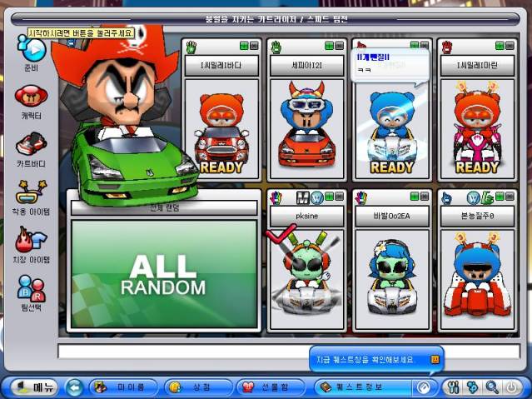The width and height of the screenshot is (532, 399).
Task: Select 바밤Oo2EA's blue-haired alien avatar
Action: (391, 279)
